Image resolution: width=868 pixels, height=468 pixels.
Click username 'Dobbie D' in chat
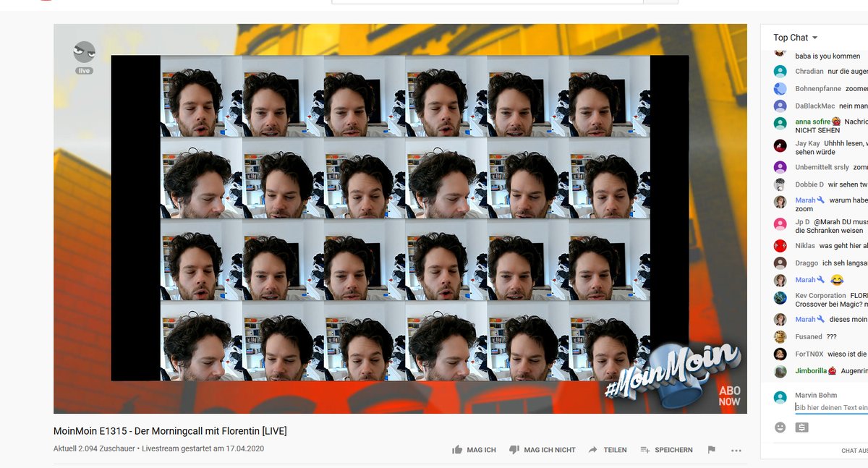(x=809, y=184)
